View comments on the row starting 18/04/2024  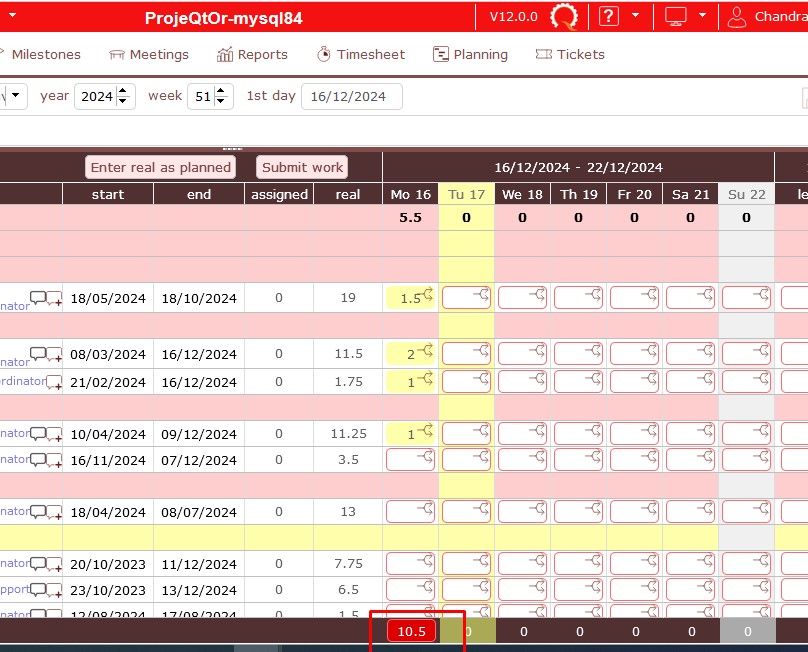(40, 511)
